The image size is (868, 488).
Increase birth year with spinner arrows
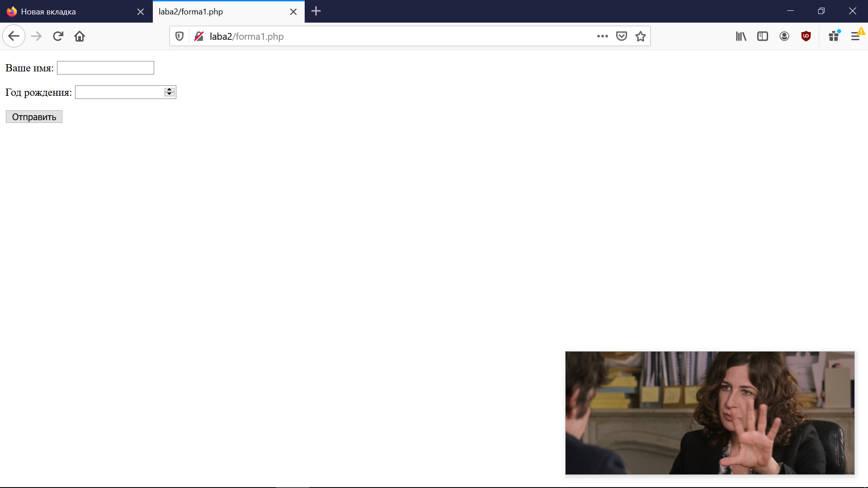(170, 89)
